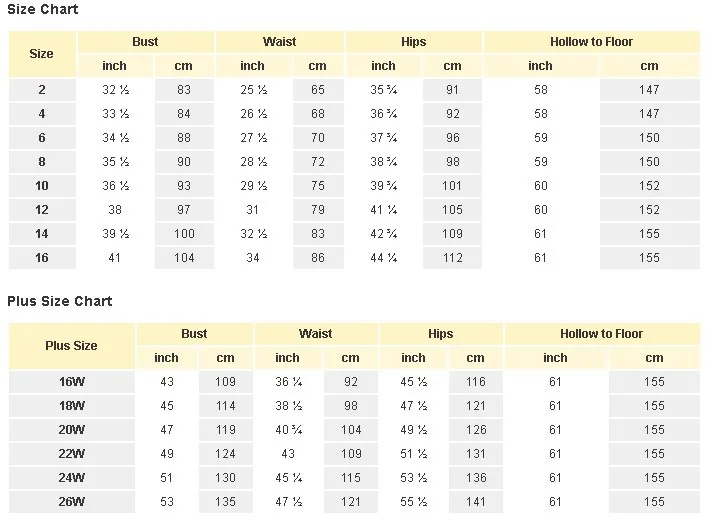Click the Hollow to Floor header in Size Chart
Viewport: 717px width, 522px height.
point(591,42)
